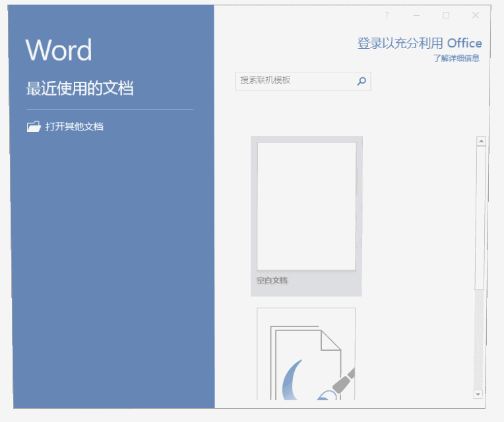Click the scrollbar up arrow
This screenshot has height=422, width=504.
(481, 141)
